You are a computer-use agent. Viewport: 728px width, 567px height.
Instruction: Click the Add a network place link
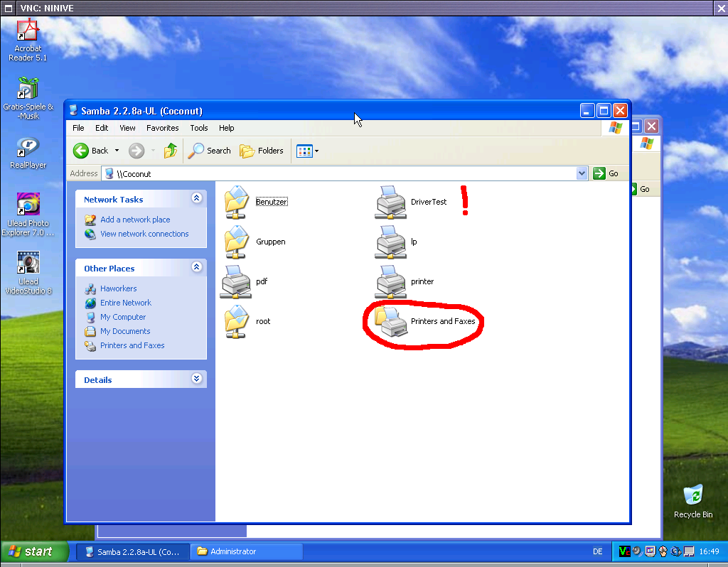click(x=135, y=220)
